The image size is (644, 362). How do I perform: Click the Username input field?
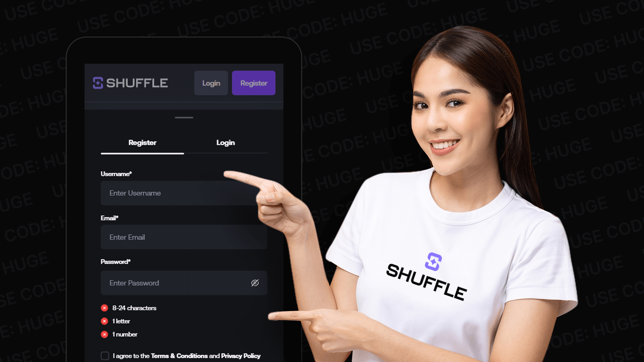coord(183,193)
